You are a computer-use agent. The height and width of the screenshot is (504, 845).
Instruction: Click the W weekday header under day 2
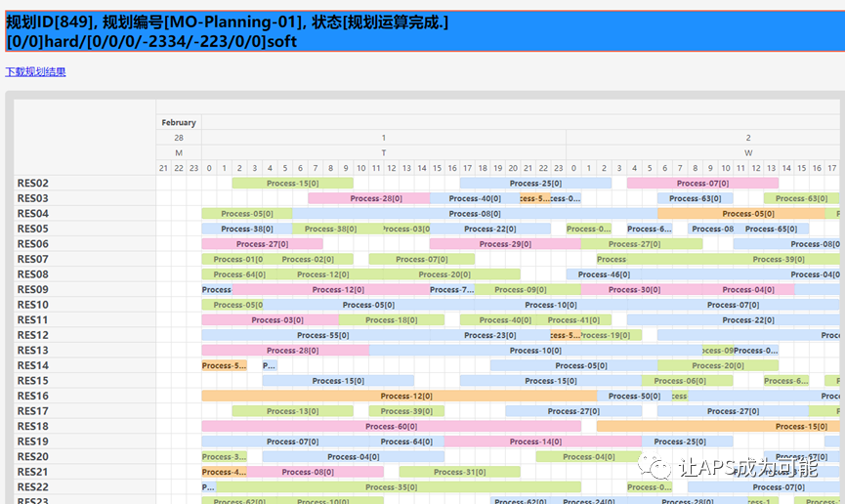(x=748, y=153)
